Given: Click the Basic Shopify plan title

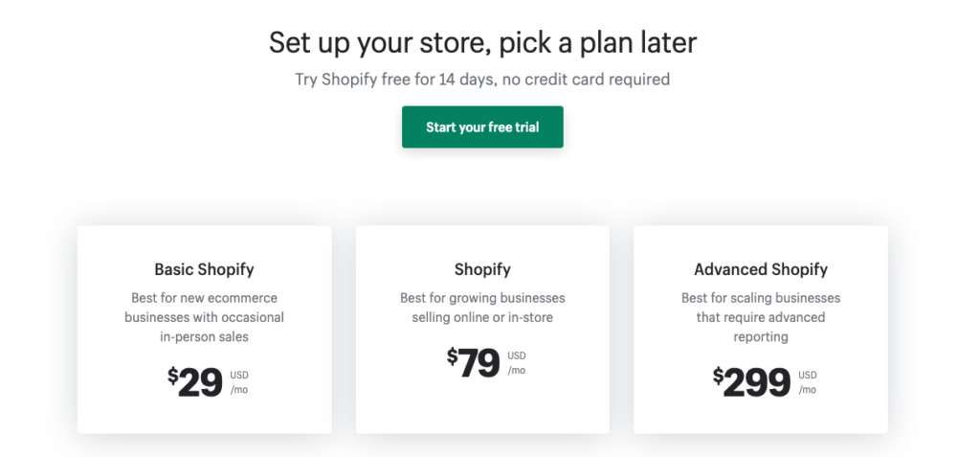Looking at the screenshot, I should [205, 270].
